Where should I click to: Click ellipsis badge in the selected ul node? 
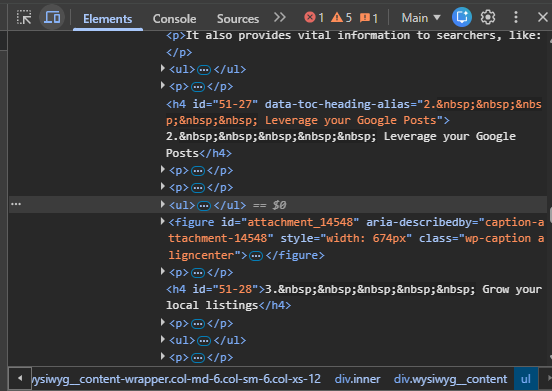pos(204,206)
